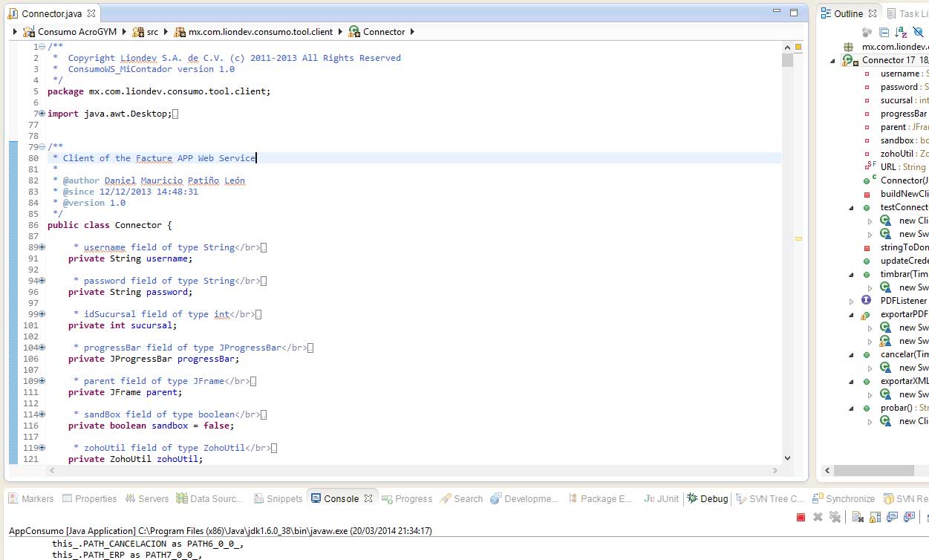Minimize the editor pane

click(x=776, y=13)
